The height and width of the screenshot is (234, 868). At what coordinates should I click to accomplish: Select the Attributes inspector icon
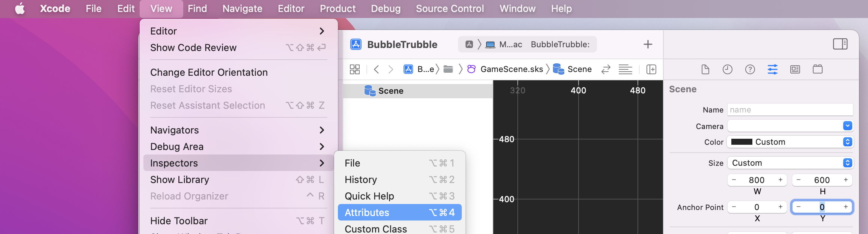(x=772, y=69)
